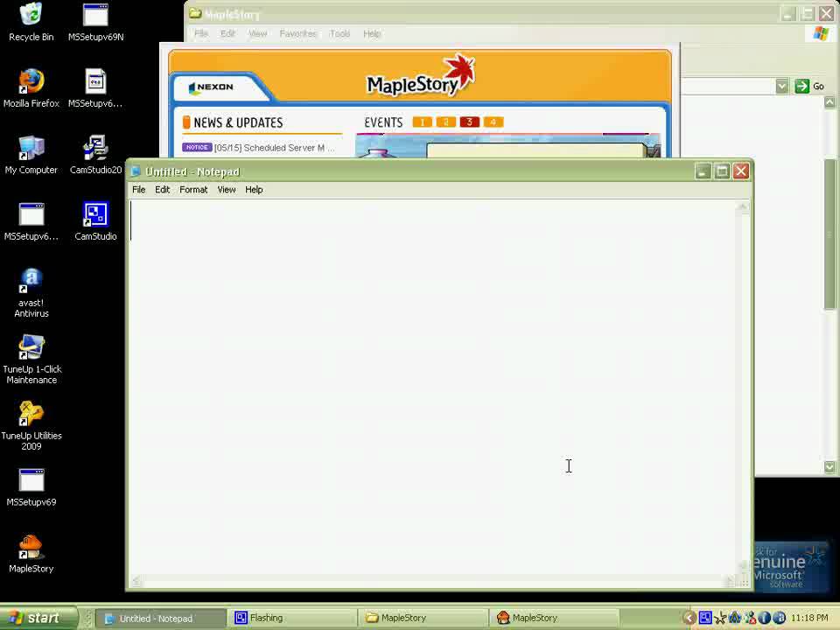Open Notepad File menu

139,190
